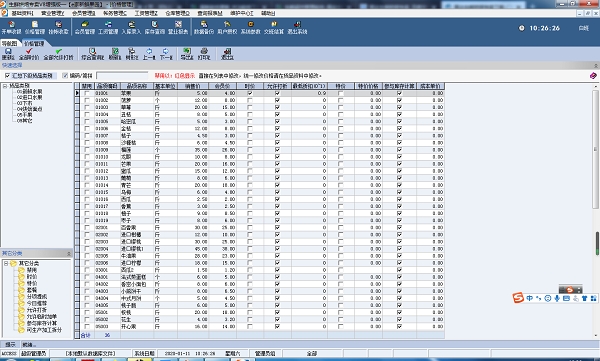Open 价格管理 in the main toolbar
Image resolution: width=600 pixels, height=361 pixels.
click(35, 28)
